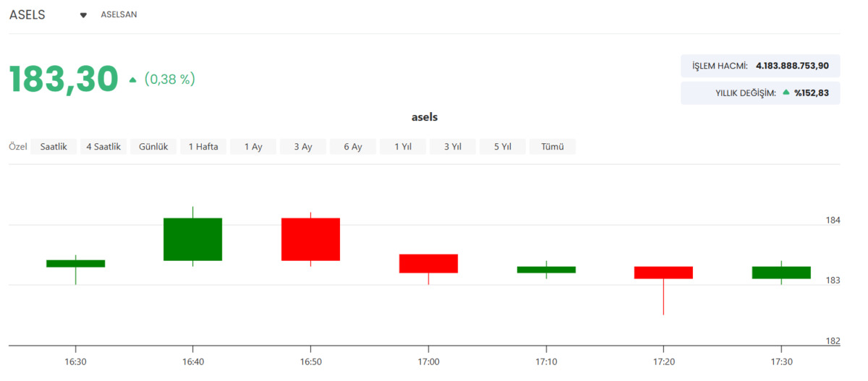Choose the 1 Hafta range button

pyautogui.click(x=203, y=147)
